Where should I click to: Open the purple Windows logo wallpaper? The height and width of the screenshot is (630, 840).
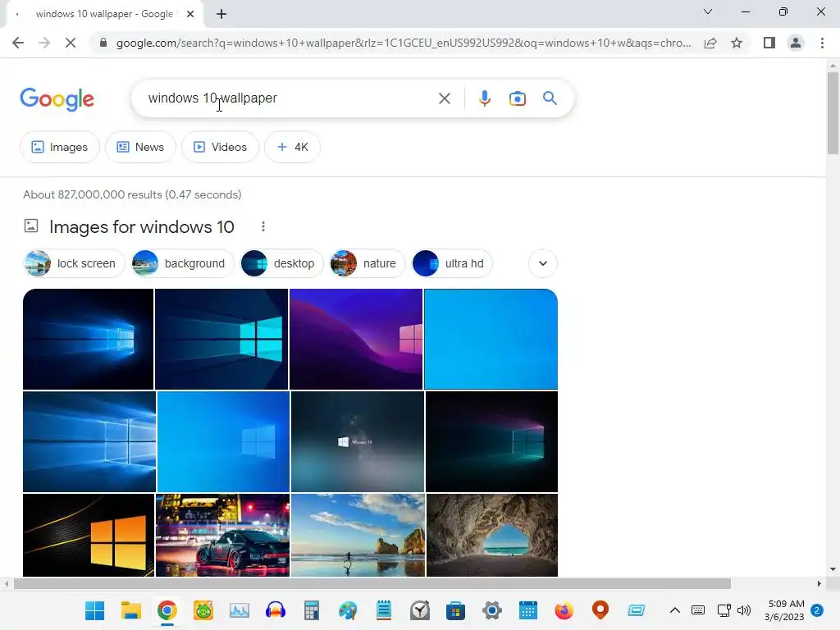(356, 339)
